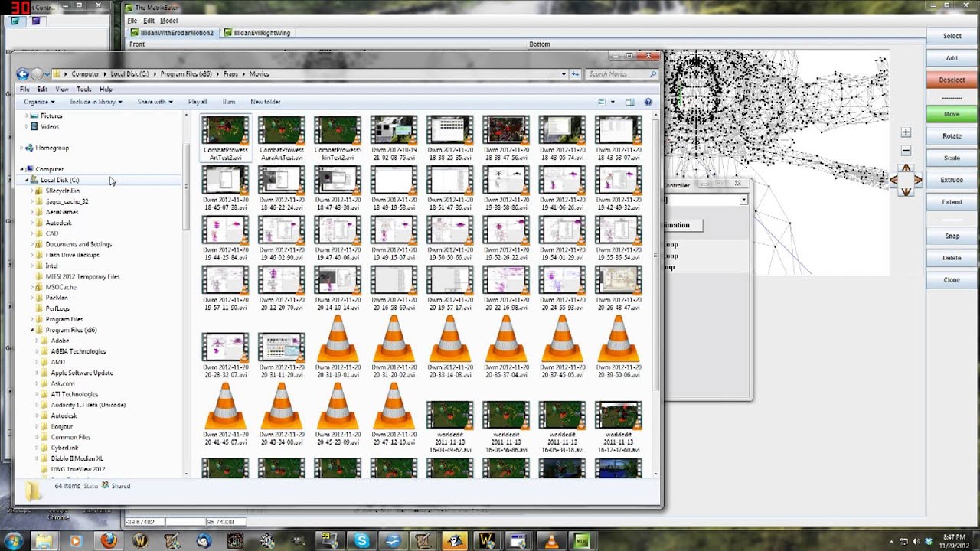Click the zoom out minus button in MatrixEater
The height and width of the screenshot is (551, 980).
[x=906, y=151]
